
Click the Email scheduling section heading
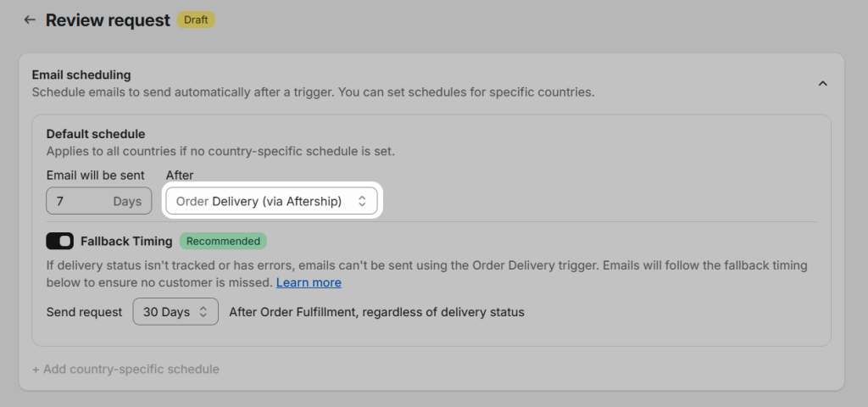81,75
